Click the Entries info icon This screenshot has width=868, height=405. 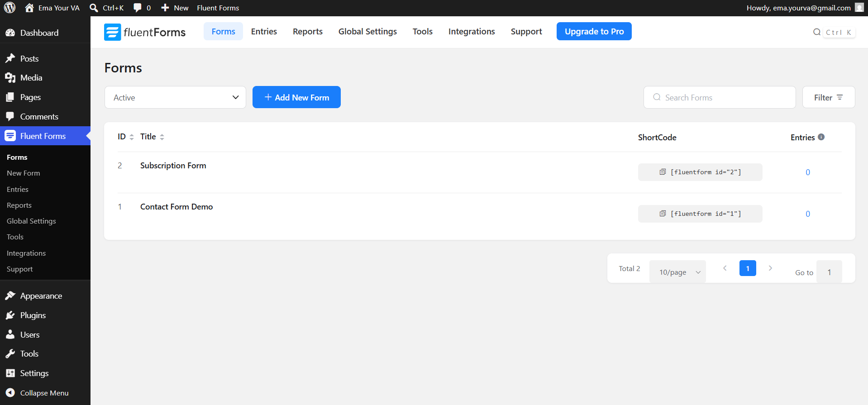coord(821,137)
